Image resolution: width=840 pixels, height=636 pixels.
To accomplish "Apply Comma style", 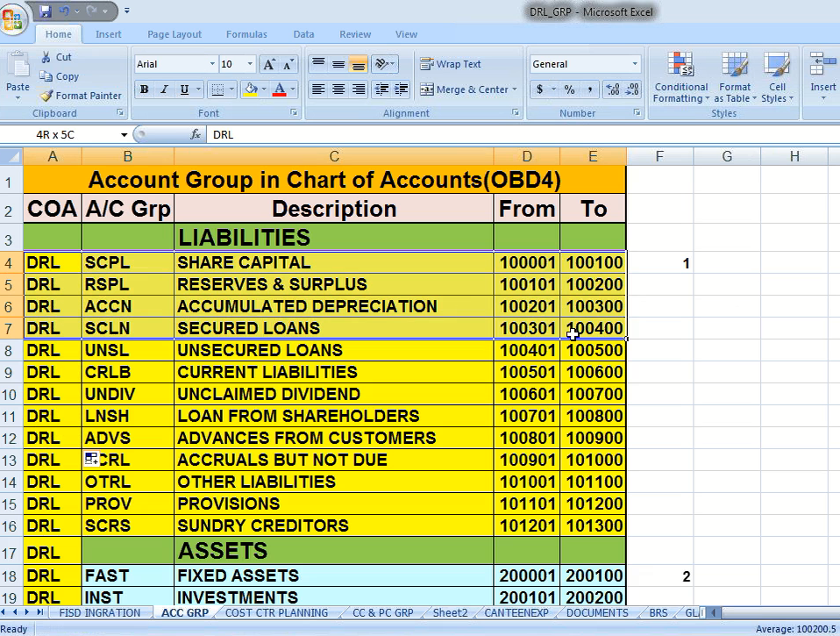I will tap(590, 89).
